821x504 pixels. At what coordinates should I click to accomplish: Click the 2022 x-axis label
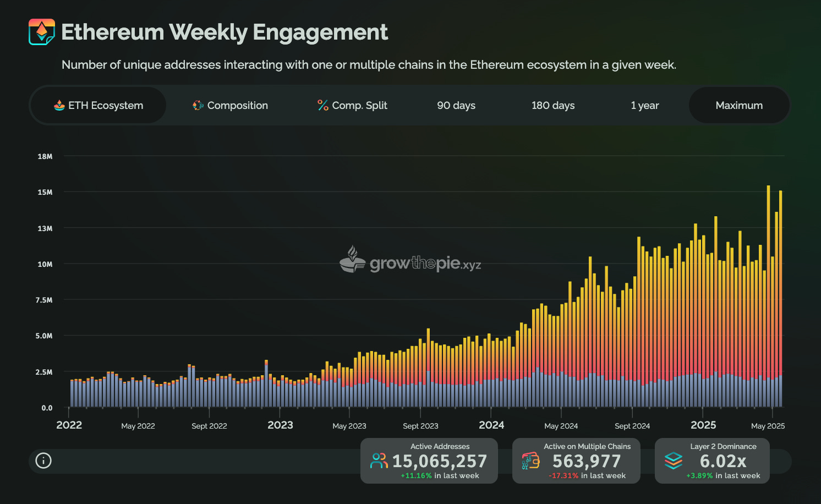69,425
